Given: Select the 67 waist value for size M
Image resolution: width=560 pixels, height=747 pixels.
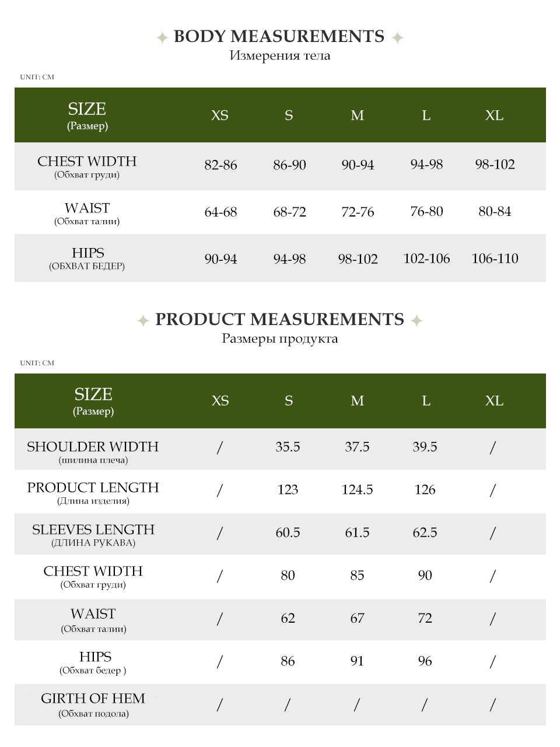Looking at the screenshot, I should [x=358, y=619].
